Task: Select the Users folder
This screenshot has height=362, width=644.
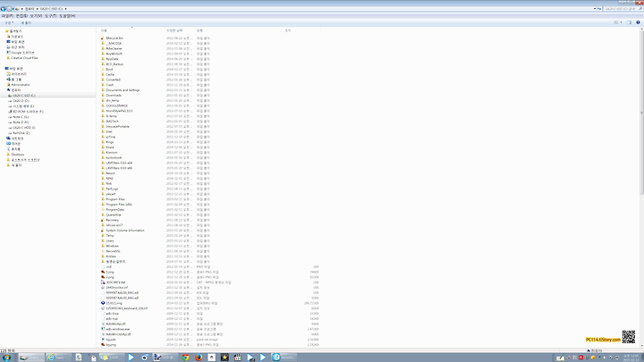Action: coord(110,241)
